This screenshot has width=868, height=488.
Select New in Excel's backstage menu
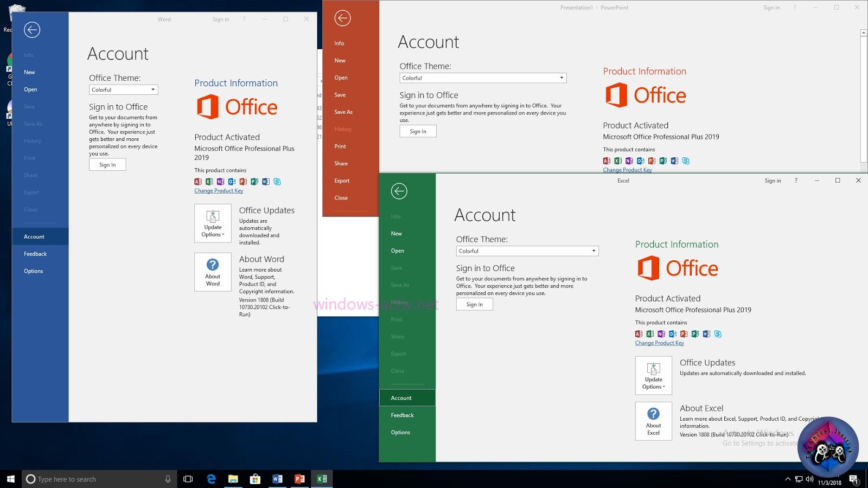pyautogui.click(x=397, y=234)
